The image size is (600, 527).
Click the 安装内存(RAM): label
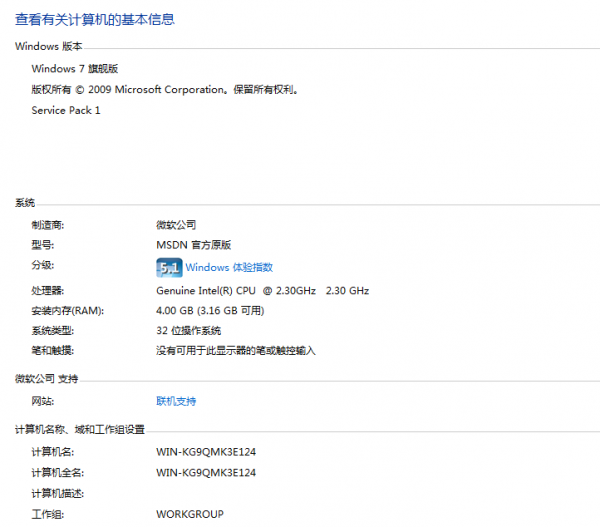[68, 310]
